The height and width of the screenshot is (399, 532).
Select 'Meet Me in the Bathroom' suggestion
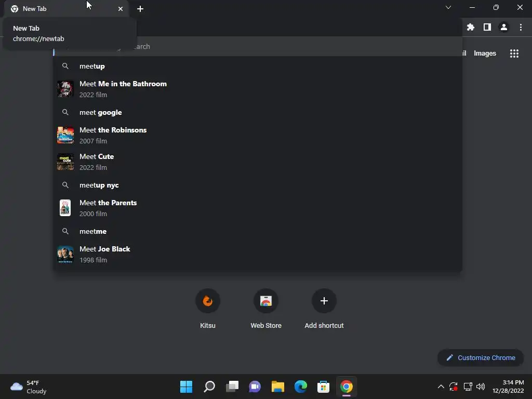coord(258,89)
